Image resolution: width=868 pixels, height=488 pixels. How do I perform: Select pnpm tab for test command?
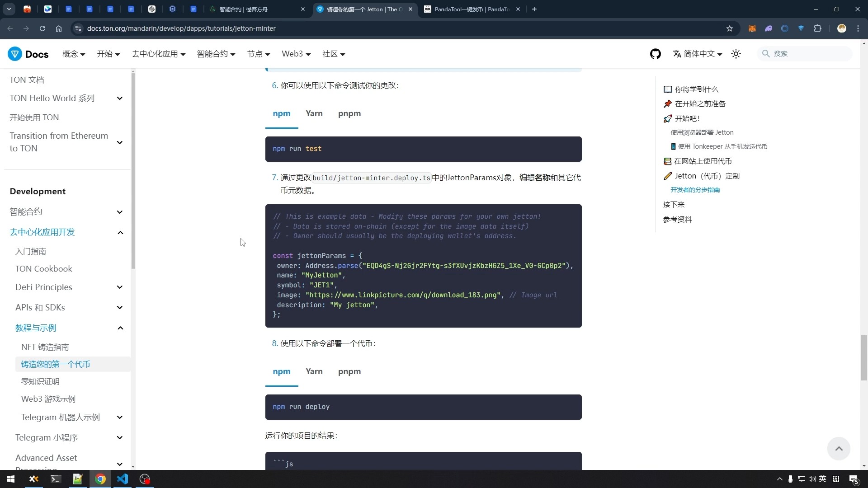pyautogui.click(x=349, y=113)
